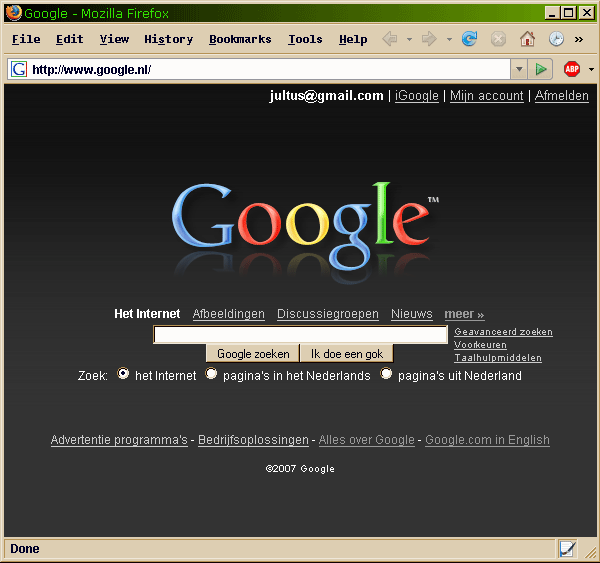This screenshot has height=563, width=600.
Task: Open "Advertentie programma's" link
Action: pos(119,440)
